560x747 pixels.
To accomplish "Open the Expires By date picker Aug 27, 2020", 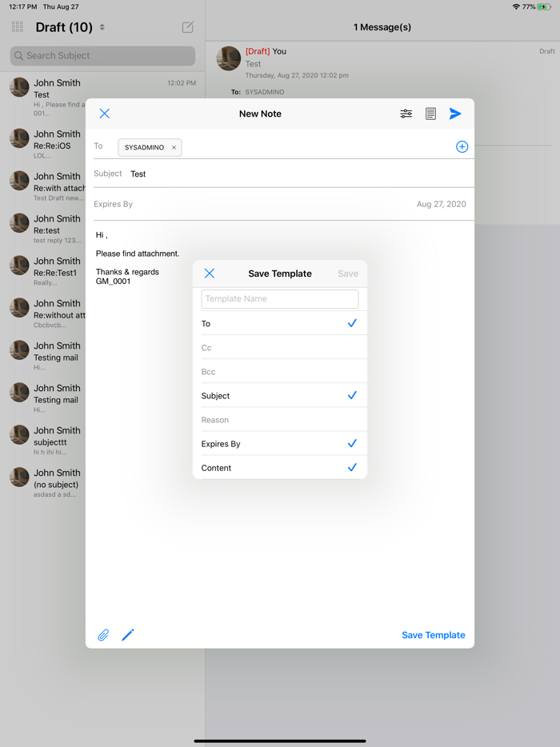I will pos(442,204).
